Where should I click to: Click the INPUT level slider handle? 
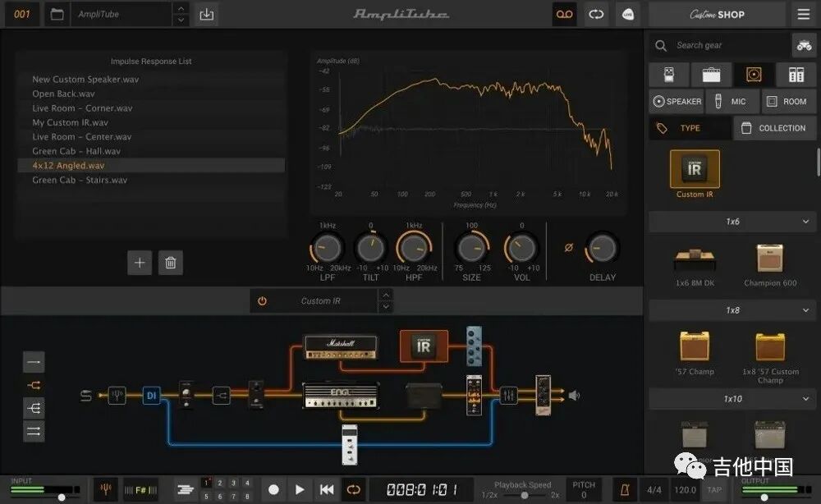click(62, 497)
